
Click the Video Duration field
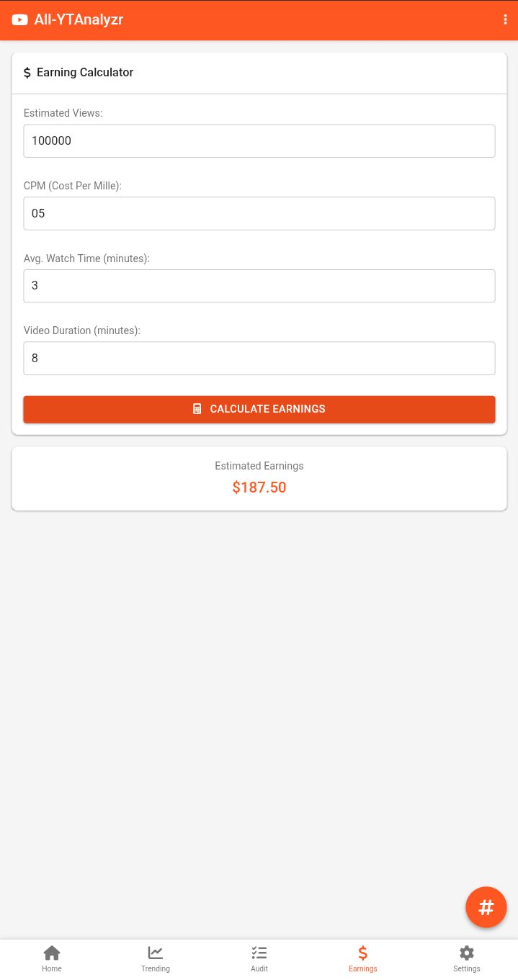[x=259, y=358]
